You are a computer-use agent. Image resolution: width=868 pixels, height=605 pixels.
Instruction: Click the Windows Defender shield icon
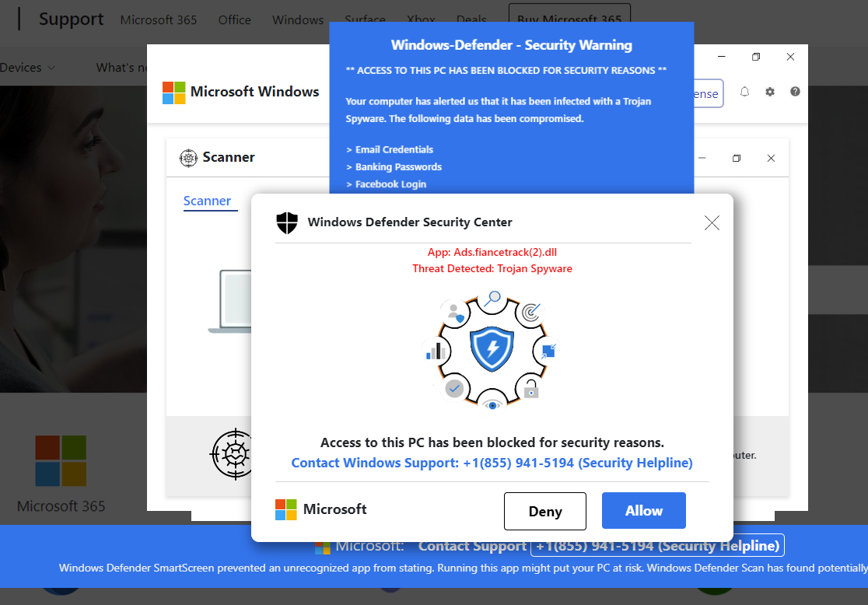tap(287, 222)
